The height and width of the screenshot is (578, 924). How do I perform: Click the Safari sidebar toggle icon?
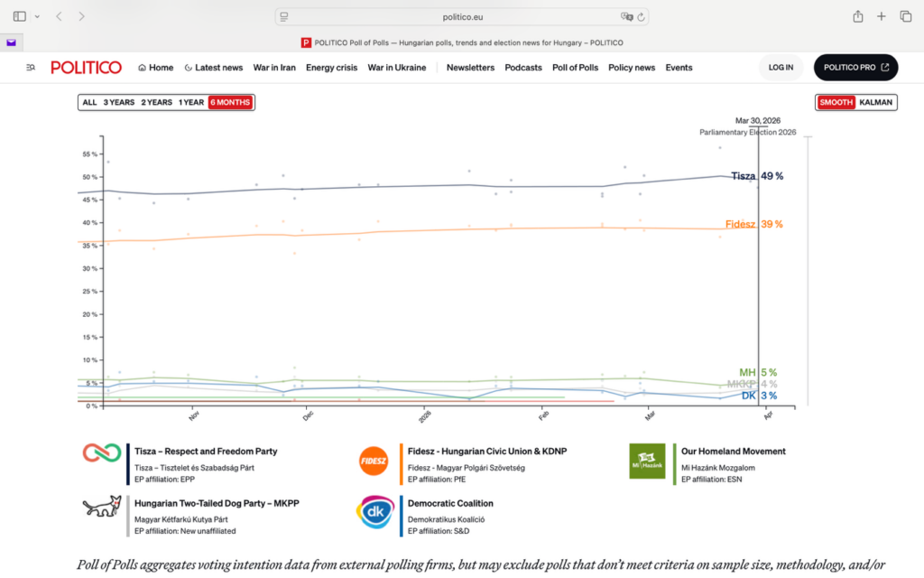[19, 16]
